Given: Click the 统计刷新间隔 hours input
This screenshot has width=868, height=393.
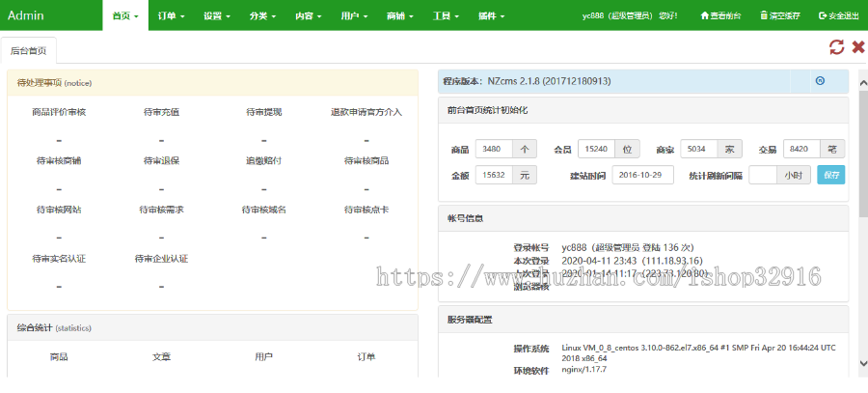Looking at the screenshot, I should point(763,175).
